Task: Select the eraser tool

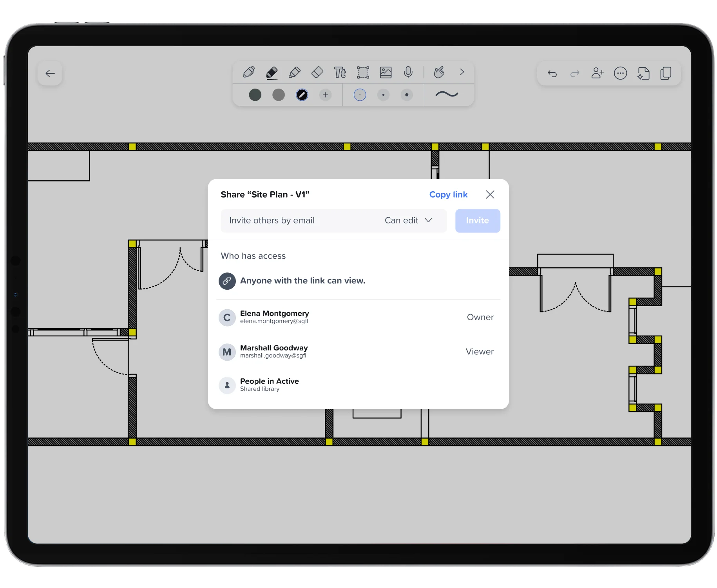Action: [x=317, y=73]
